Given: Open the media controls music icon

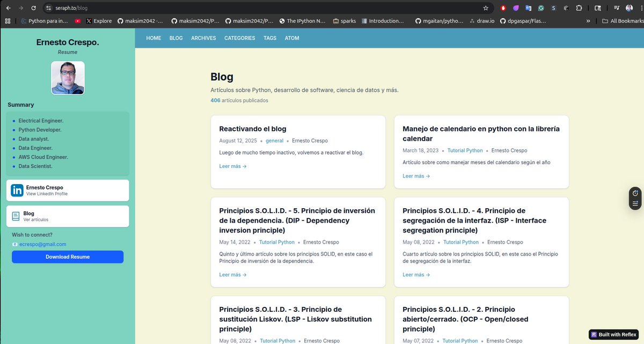Looking at the screenshot, I should [617, 8].
